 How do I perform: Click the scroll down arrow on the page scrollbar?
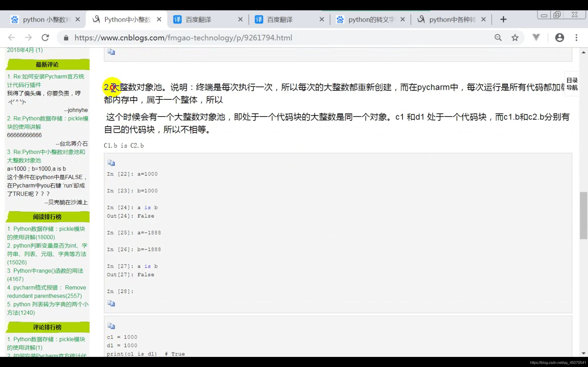[583, 353]
